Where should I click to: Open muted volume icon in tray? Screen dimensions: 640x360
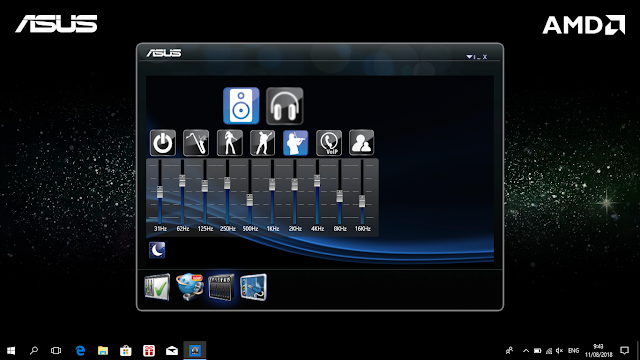coord(560,351)
